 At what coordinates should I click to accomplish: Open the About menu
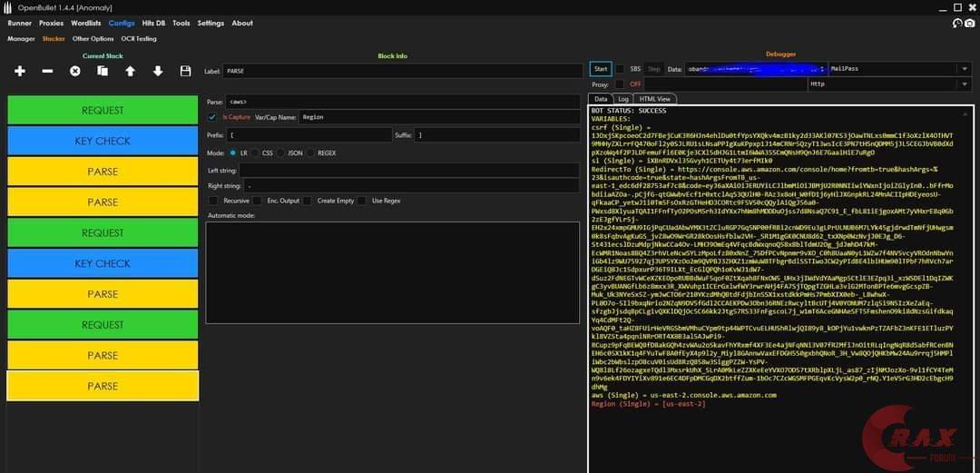(x=242, y=23)
